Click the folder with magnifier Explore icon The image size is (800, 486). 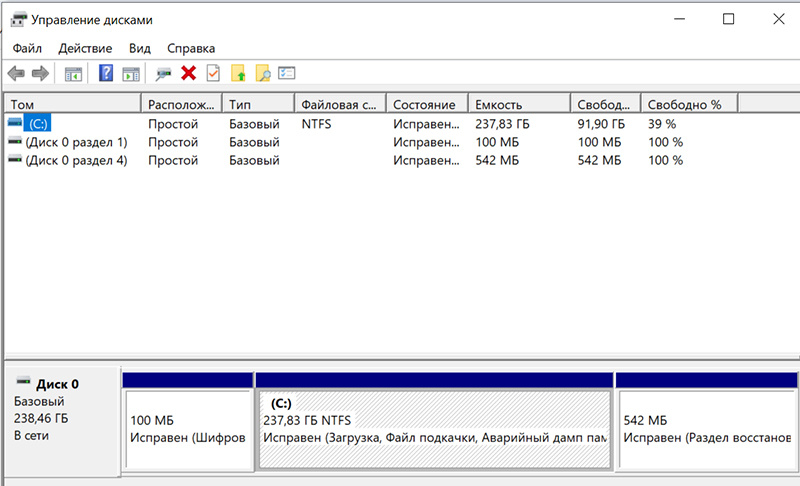(263, 73)
